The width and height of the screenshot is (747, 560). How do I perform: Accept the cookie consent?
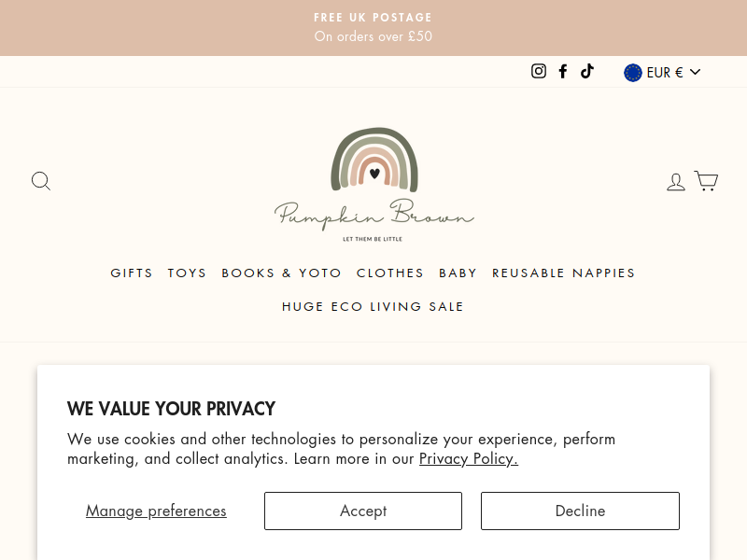tap(363, 511)
